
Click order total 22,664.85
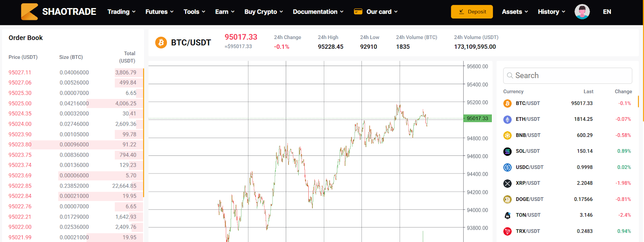click(x=124, y=186)
